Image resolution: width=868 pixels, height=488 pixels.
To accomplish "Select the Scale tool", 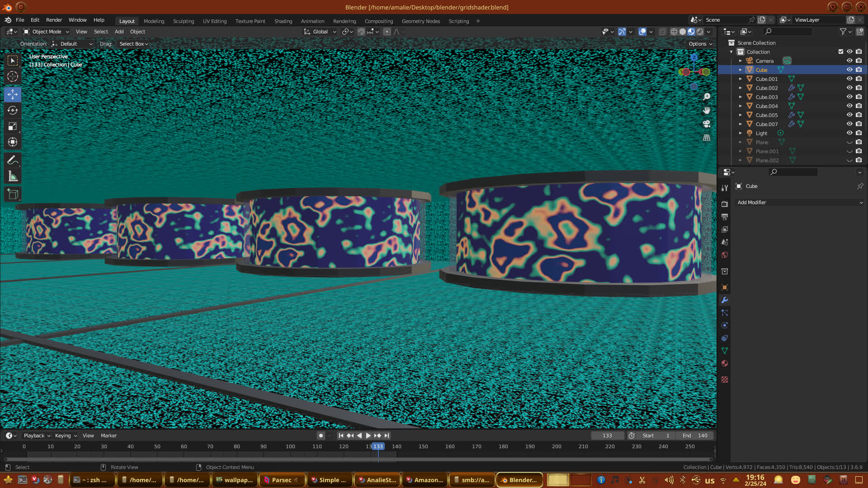I will coord(13,127).
